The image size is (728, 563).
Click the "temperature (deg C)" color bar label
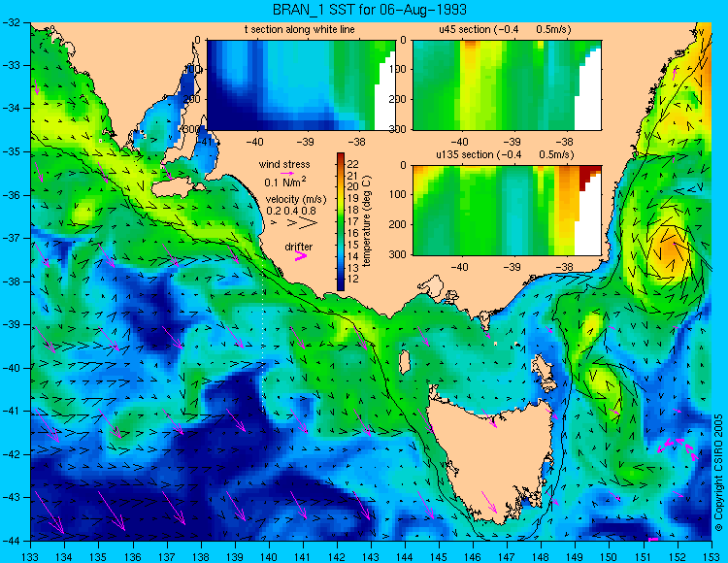click(x=367, y=221)
